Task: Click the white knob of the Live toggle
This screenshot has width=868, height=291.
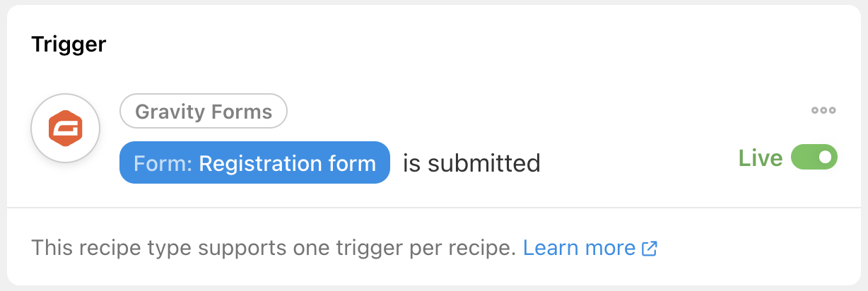Action: (x=825, y=158)
